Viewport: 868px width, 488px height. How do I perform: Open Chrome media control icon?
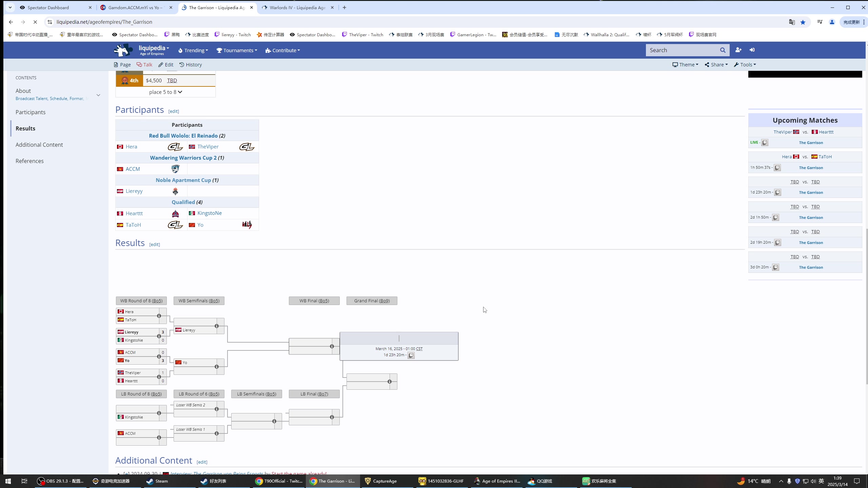(820, 22)
